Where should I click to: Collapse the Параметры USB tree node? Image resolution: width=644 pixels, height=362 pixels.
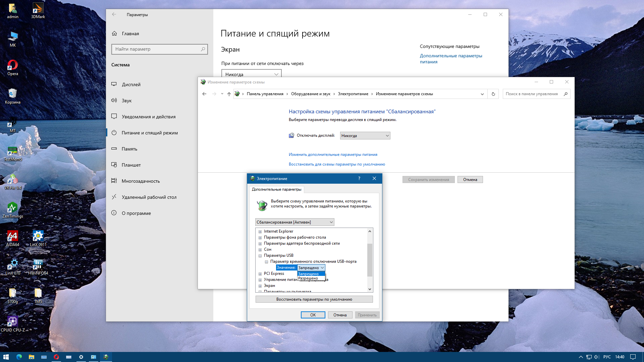[260, 256]
